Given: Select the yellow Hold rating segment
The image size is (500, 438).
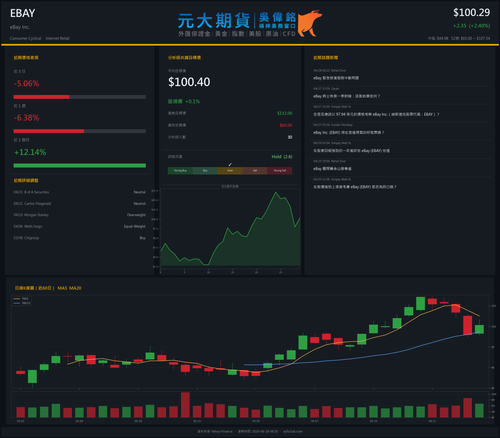Looking at the screenshot, I should [x=230, y=171].
